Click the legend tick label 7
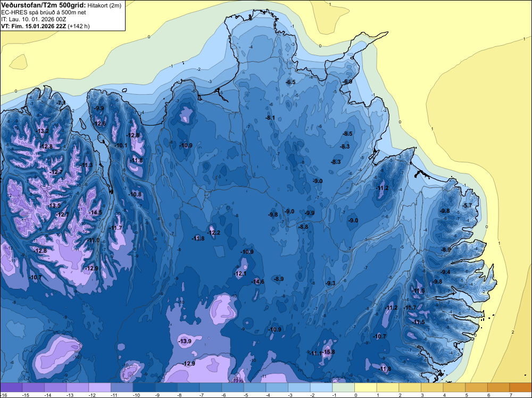Viewport: 532px width, 398px height. (511, 395)
